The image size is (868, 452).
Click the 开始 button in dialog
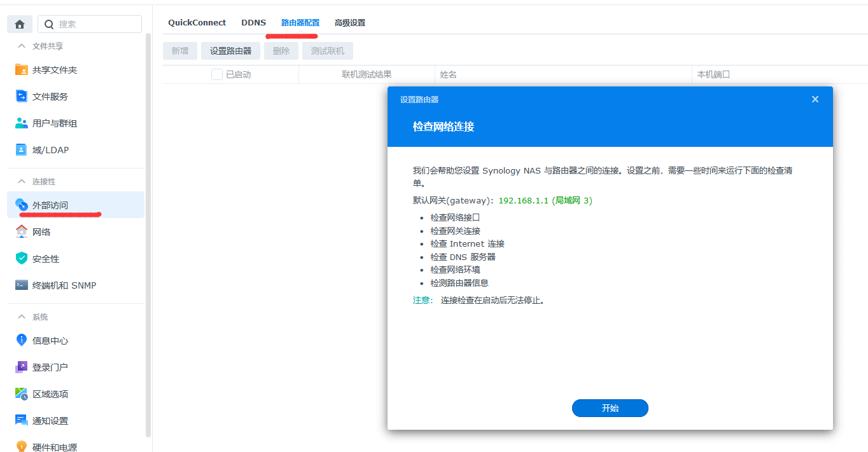610,408
